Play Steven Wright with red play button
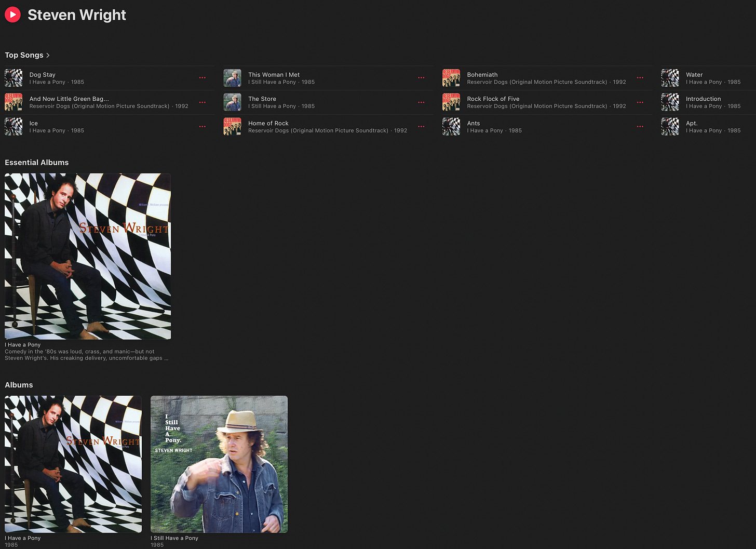 pyautogui.click(x=12, y=15)
